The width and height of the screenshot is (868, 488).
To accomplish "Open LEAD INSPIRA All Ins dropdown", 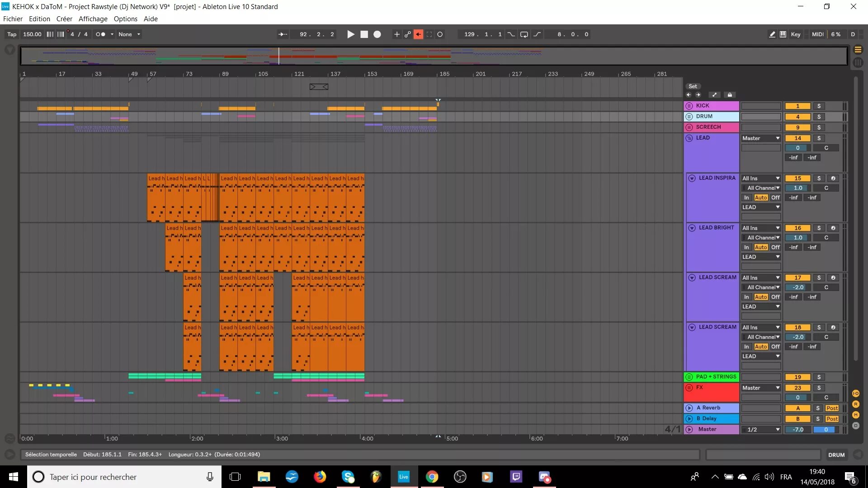I will point(761,178).
